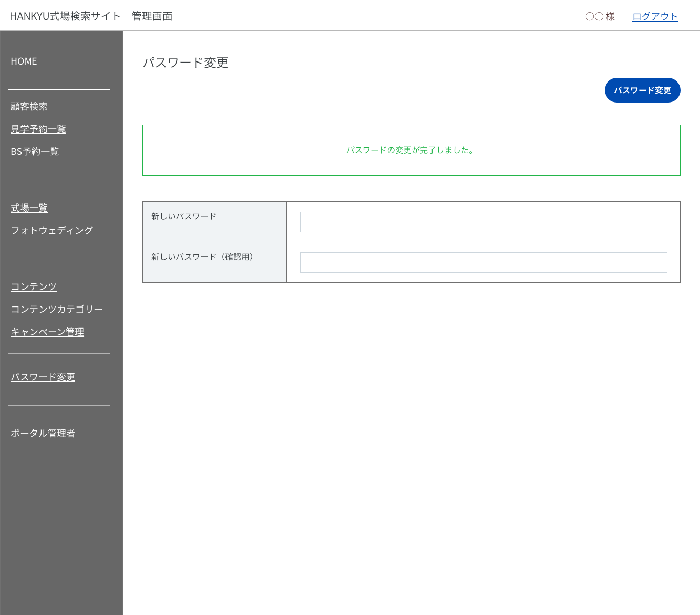Click the 新しいパスワード（確認用） input field
This screenshot has width=700, height=615.
pos(483,262)
